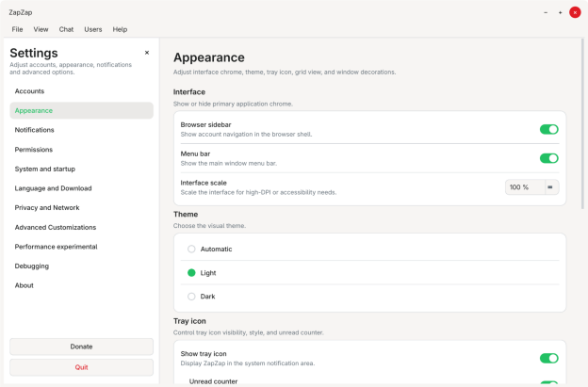The width and height of the screenshot is (588, 387).
Task: Open the View menu
Action: click(x=41, y=29)
